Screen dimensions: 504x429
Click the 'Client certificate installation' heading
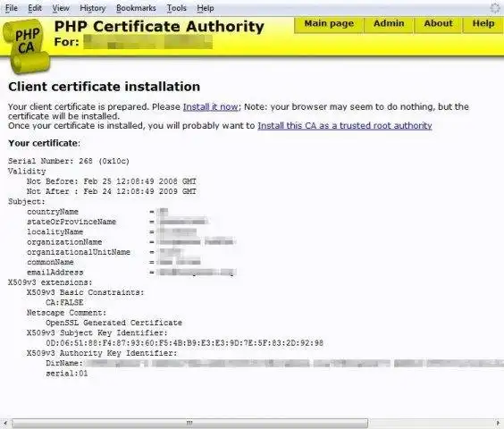click(105, 87)
